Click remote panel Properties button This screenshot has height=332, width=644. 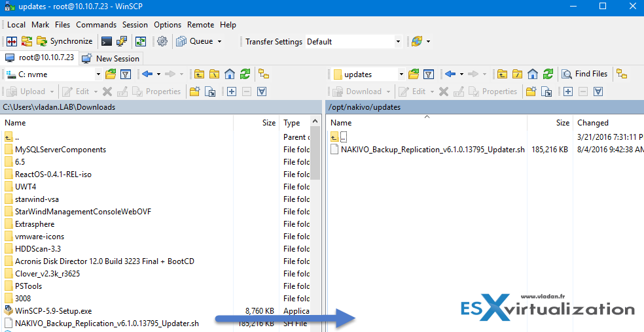click(493, 91)
